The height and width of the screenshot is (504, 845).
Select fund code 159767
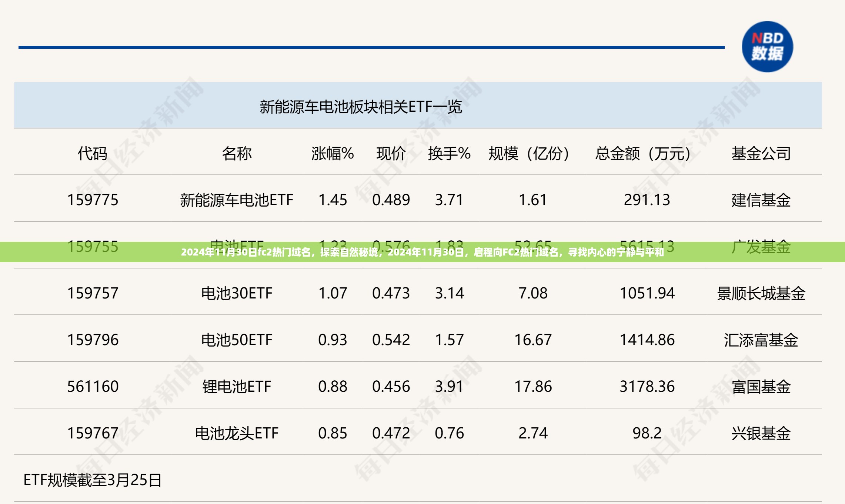[x=93, y=433]
